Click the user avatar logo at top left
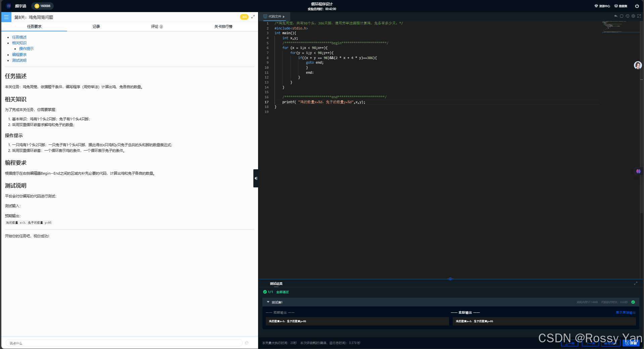The width and height of the screenshot is (644, 349). 9,6
